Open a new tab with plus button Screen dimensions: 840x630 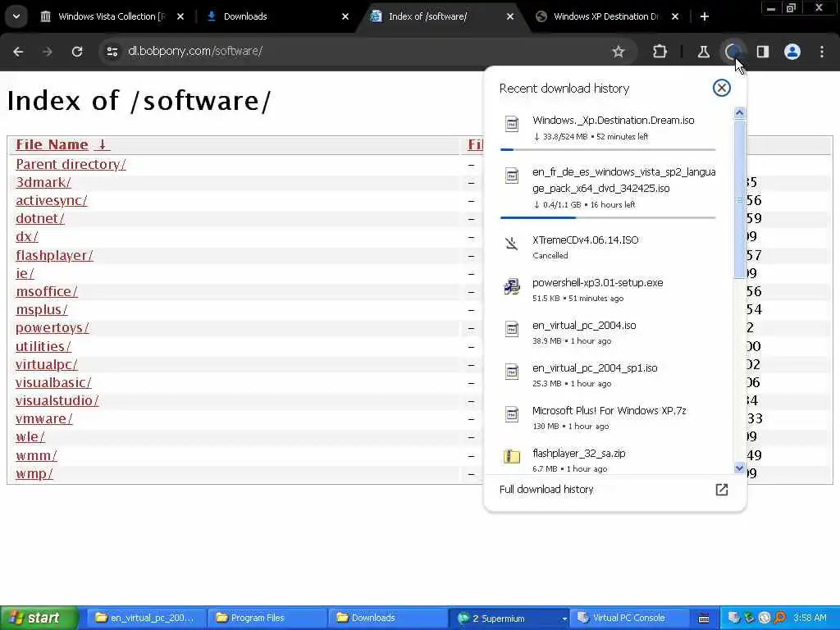tap(705, 16)
